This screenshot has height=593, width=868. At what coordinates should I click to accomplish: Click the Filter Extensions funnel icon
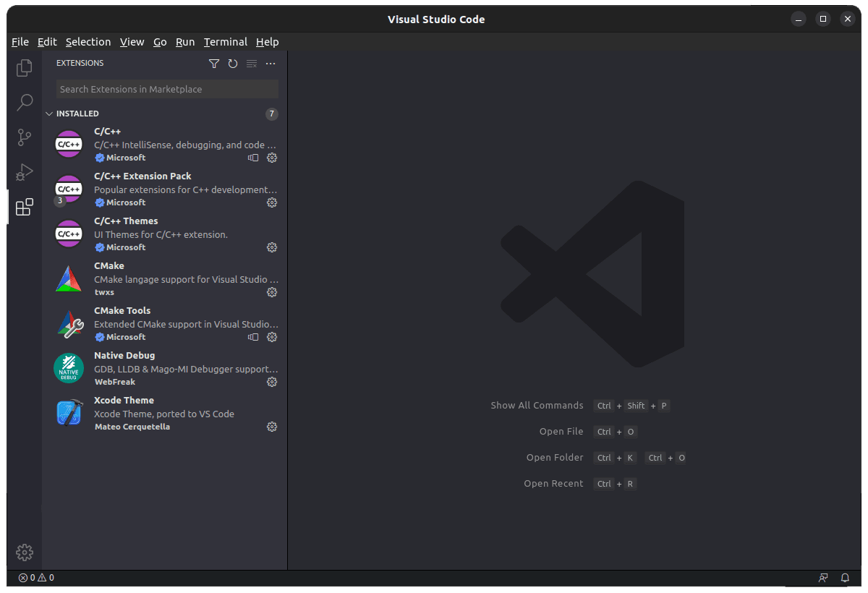coord(214,64)
